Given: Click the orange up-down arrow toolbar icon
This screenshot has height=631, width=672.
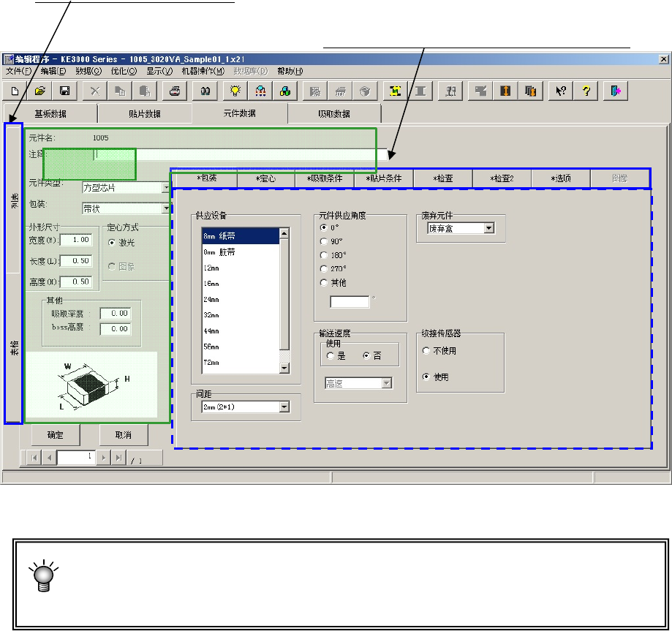Looking at the screenshot, I should (505, 91).
